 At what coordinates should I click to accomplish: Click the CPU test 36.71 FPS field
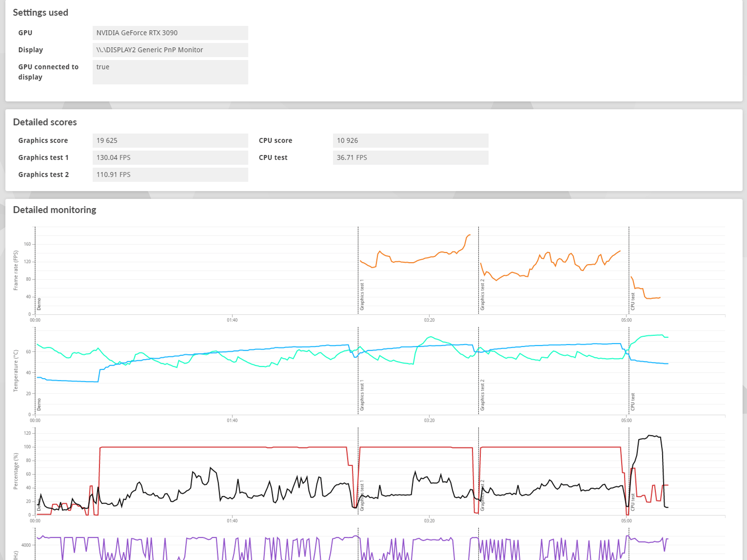(x=410, y=158)
